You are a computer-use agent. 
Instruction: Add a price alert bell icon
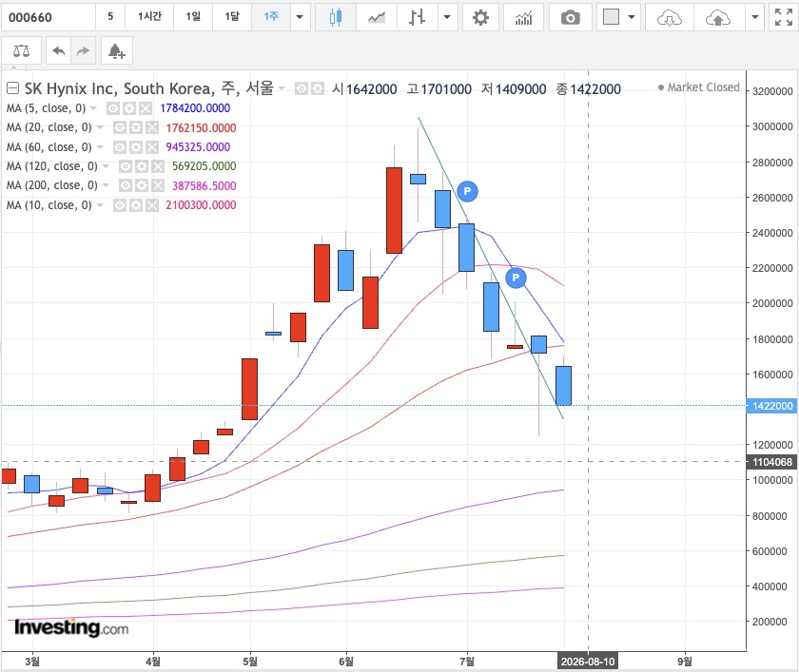pos(117,50)
